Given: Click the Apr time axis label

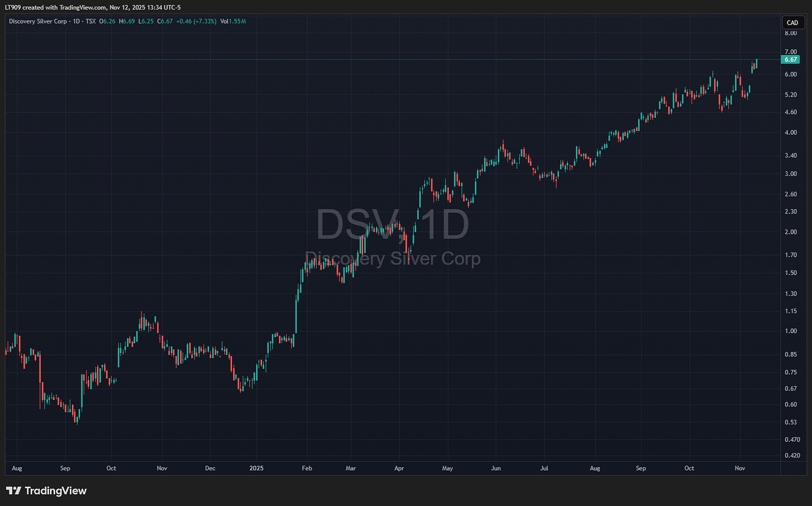Looking at the screenshot, I should [x=399, y=469].
